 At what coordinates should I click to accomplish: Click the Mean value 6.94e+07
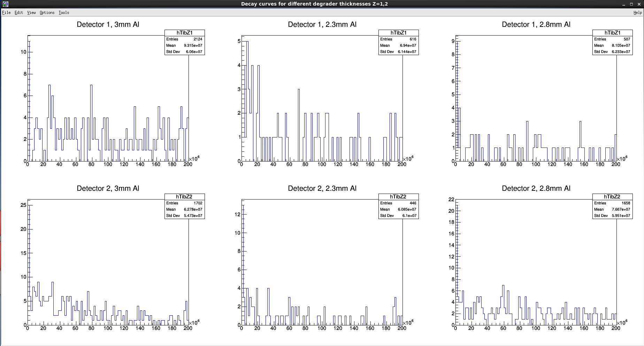pos(408,45)
